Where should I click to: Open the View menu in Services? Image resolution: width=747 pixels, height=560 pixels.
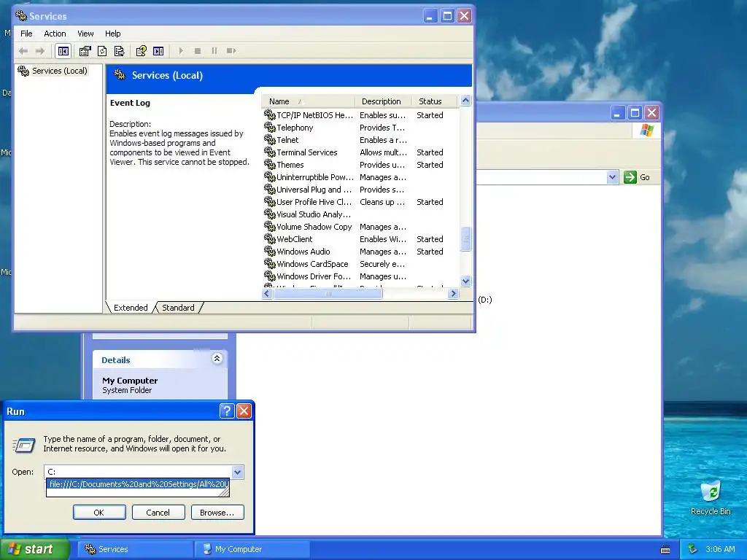(85, 34)
